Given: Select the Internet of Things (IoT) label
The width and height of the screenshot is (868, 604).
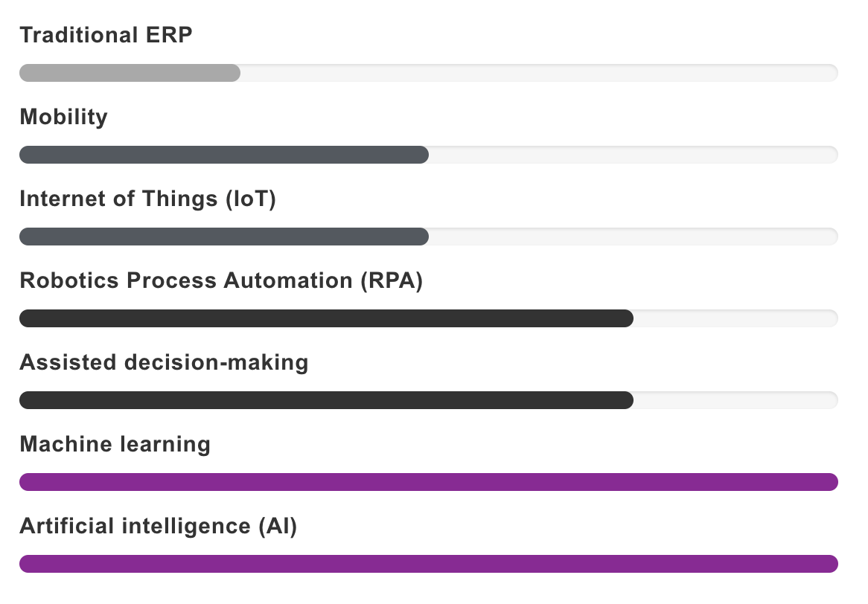Looking at the screenshot, I should pos(148,199).
